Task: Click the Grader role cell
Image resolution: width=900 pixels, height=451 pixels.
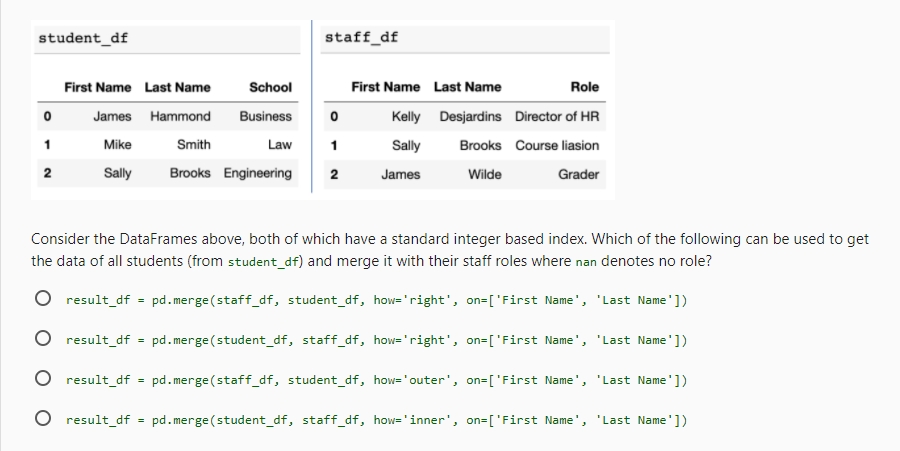Action: pos(578,174)
